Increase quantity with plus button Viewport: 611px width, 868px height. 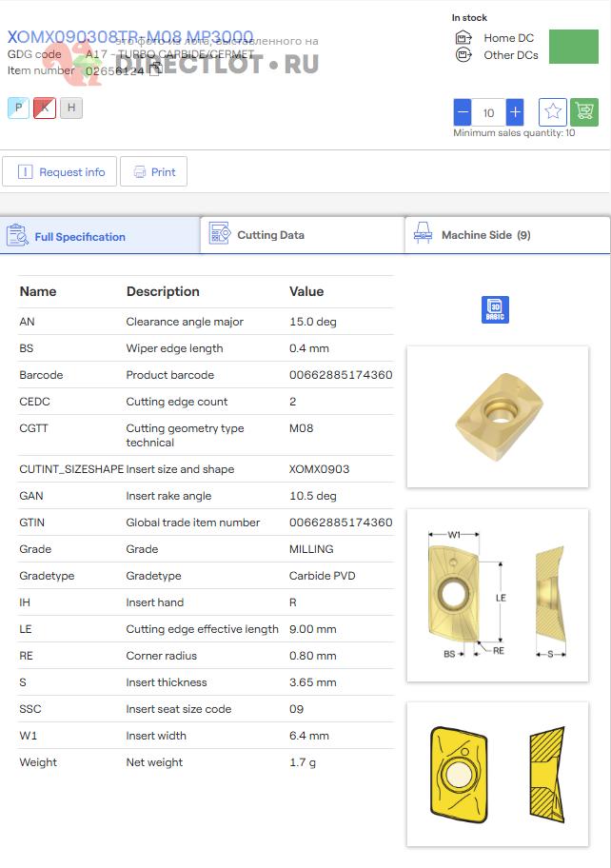pos(515,112)
